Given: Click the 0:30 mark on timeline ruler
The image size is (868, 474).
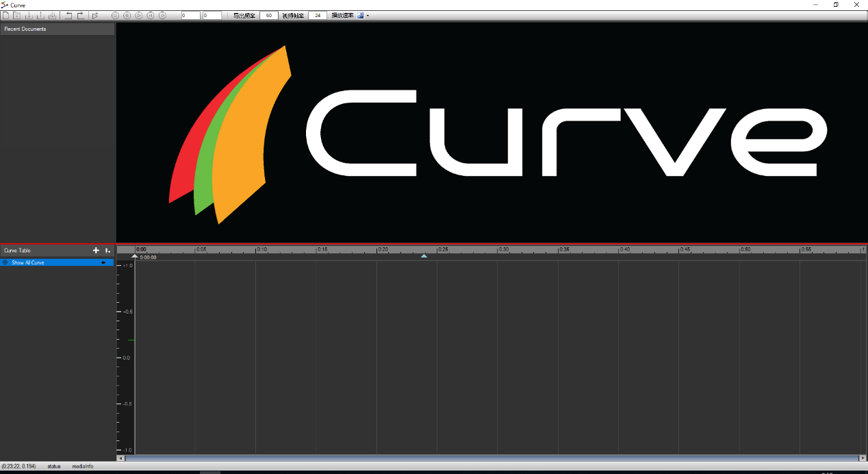Looking at the screenshot, I should [504, 249].
